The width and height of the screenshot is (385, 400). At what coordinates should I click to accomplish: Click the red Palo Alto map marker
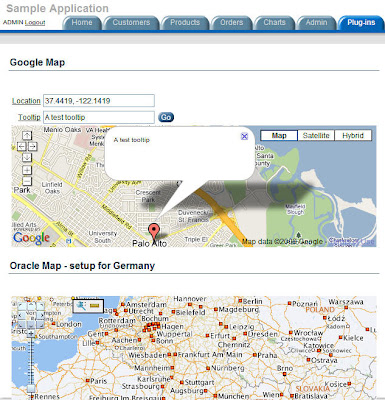(154, 231)
